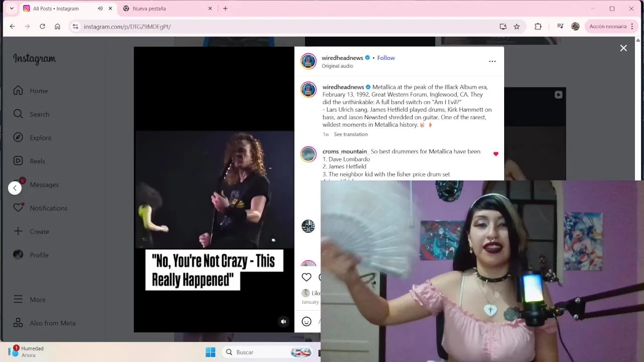
Task: Open the Explore compass icon
Action: click(x=18, y=137)
